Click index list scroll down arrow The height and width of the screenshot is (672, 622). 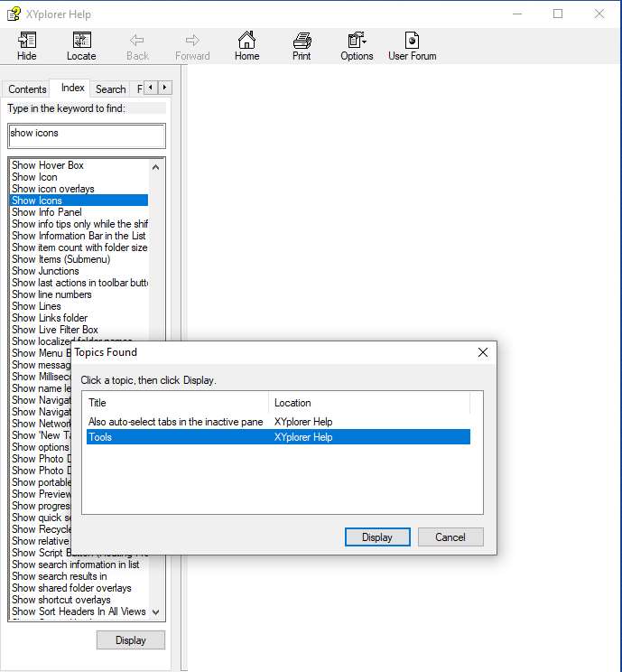(x=156, y=612)
